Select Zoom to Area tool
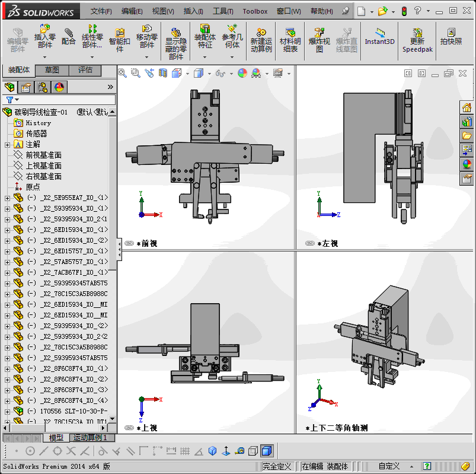This screenshot has width=476, height=474. point(135,73)
